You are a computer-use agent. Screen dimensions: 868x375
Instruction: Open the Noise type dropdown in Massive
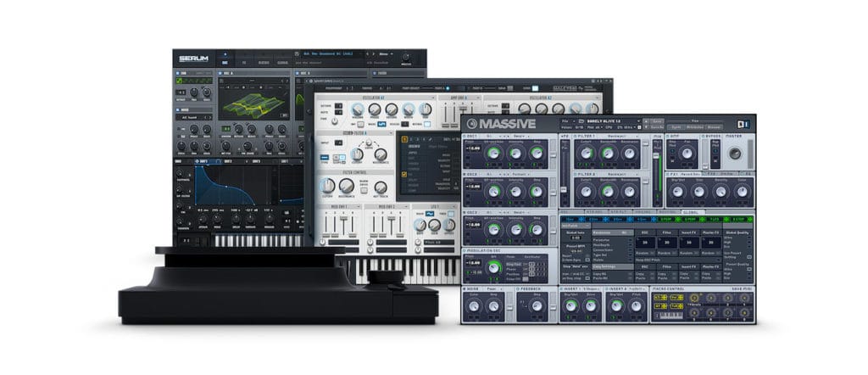click(x=494, y=288)
